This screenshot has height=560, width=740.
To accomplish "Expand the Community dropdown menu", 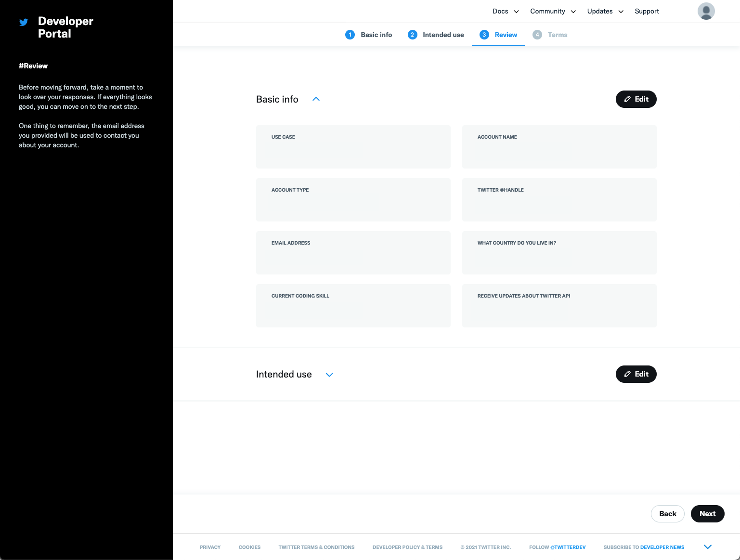I will point(553,11).
